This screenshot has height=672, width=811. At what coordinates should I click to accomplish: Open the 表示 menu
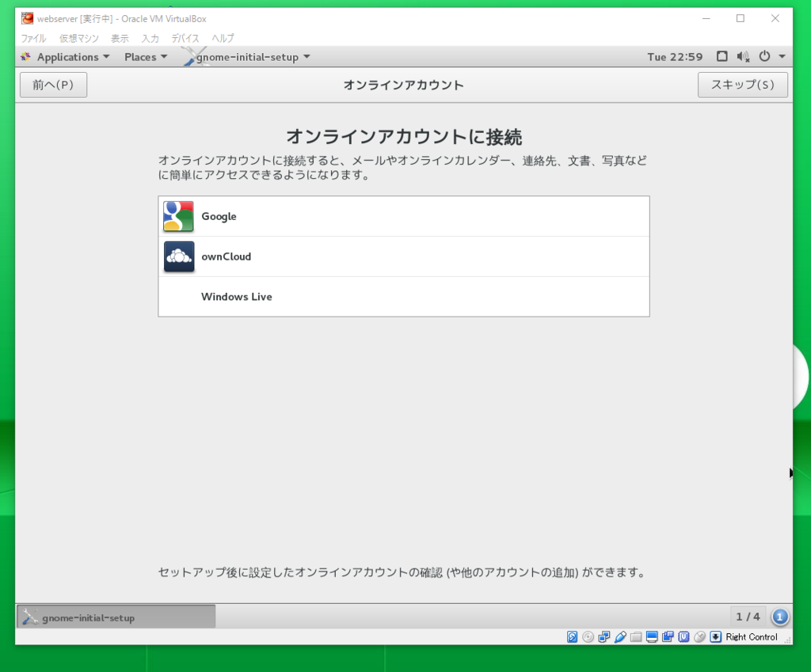tap(120, 38)
